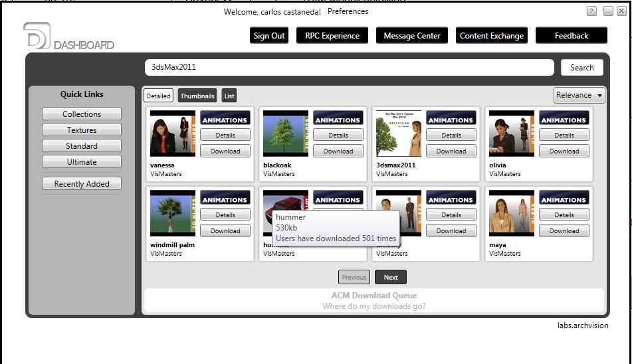
Task: Click the Search button
Action: [581, 68]
